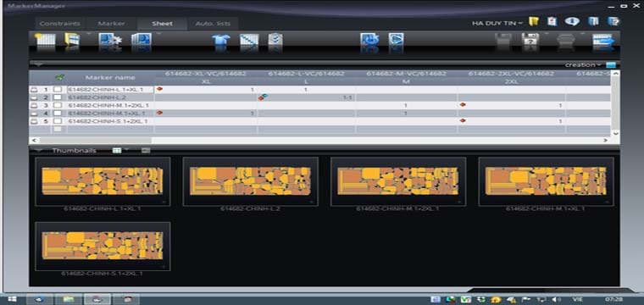Open the HA DUY TIN user dropdown

pos(497,24)
